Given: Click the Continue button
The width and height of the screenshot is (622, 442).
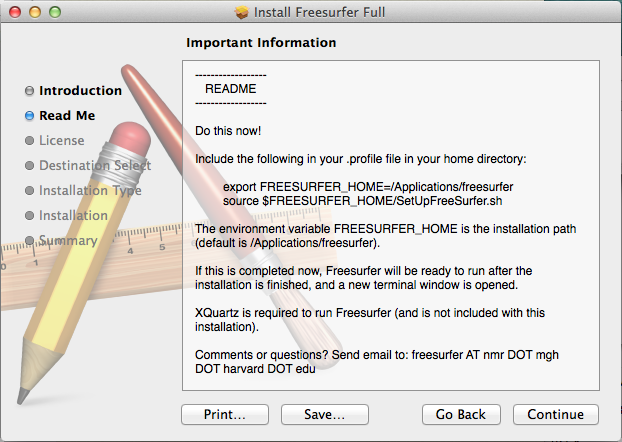Looking at the screenshot, I should click(555, 414).
